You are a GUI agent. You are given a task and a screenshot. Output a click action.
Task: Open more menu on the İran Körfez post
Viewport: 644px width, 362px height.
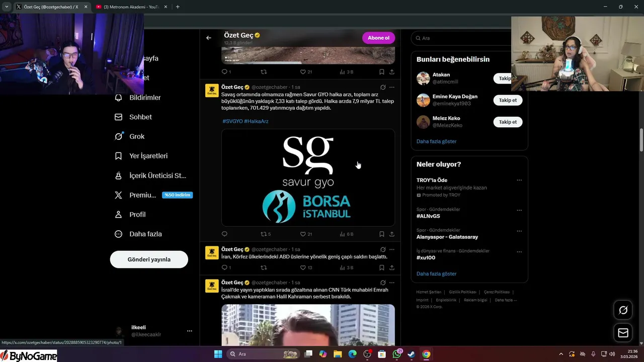click(392, 249)
